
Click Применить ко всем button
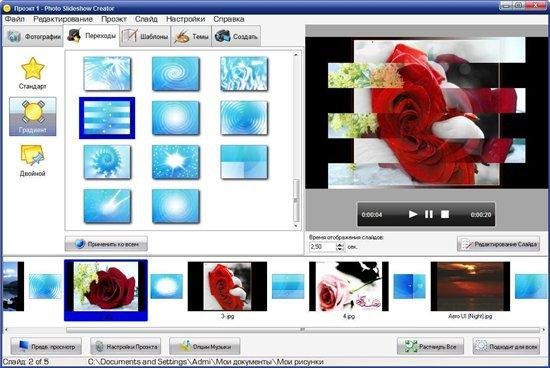pos(106,244)
